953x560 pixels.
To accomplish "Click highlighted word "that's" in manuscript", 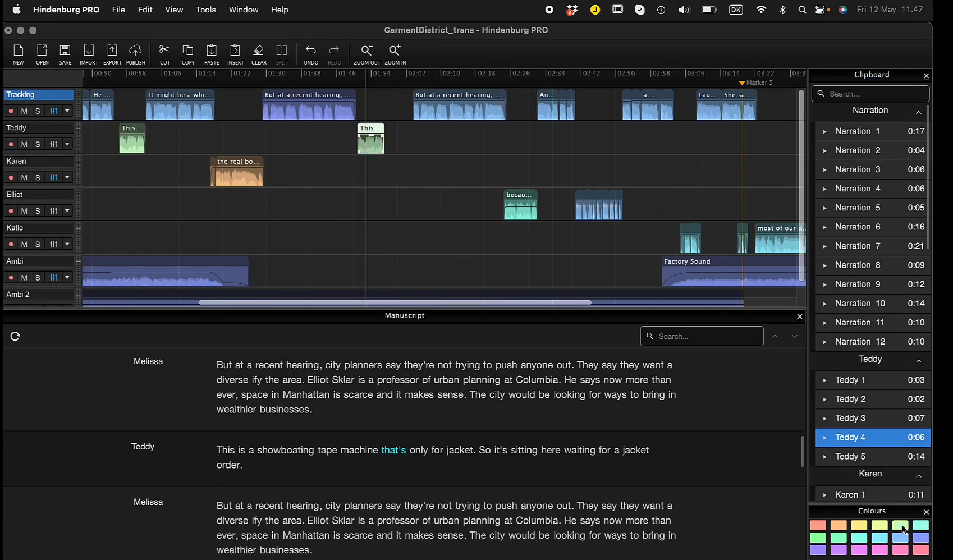I will point(393,450).
